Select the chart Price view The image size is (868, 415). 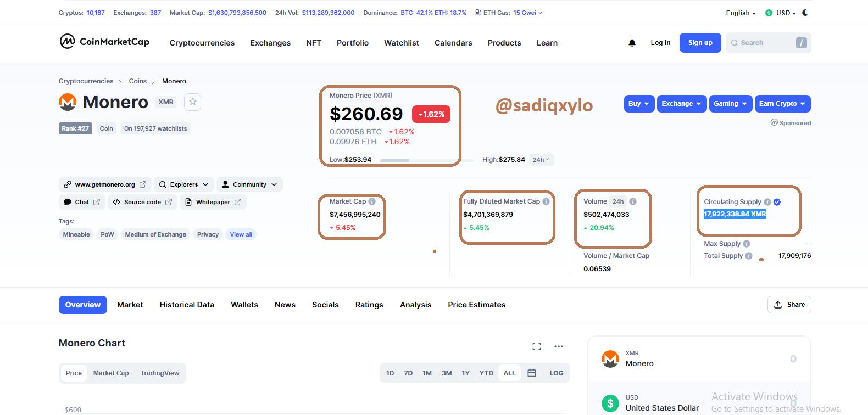click(x=74, y=373)
